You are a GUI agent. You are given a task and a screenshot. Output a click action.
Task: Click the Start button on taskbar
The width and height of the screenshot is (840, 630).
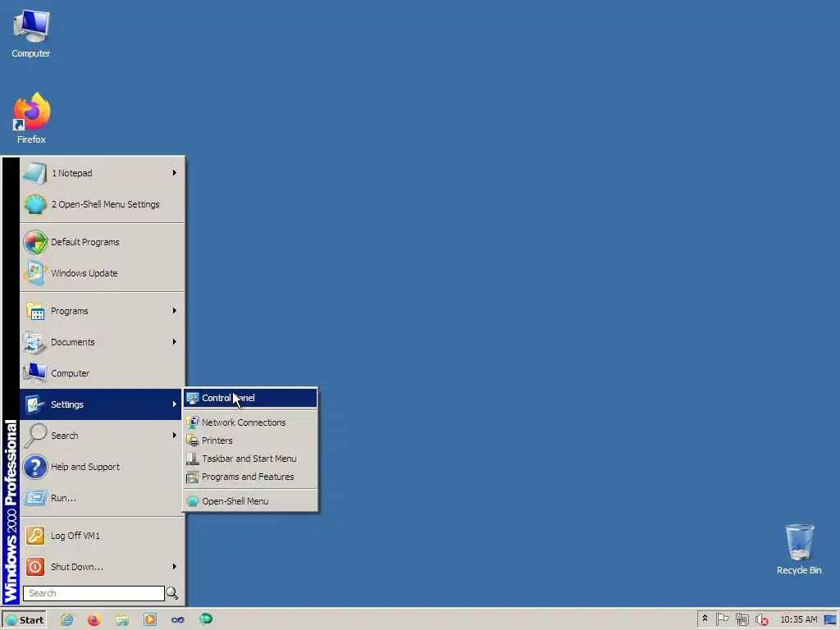24,620
